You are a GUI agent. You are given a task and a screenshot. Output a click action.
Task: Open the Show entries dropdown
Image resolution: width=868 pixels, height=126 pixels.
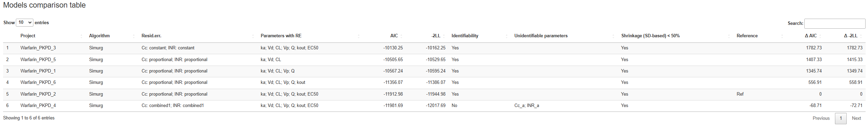(24, 22)
